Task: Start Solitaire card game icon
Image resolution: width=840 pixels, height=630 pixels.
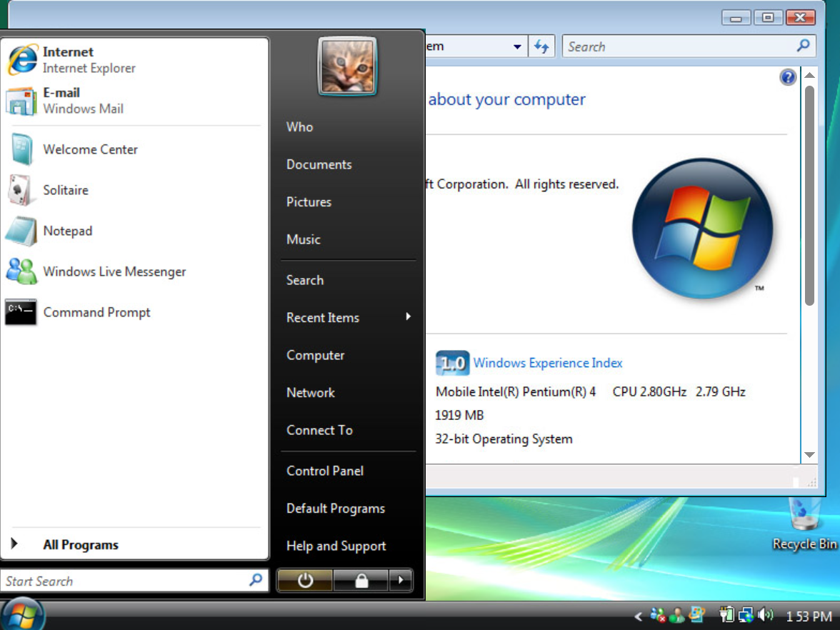Action: coord(20,190)
